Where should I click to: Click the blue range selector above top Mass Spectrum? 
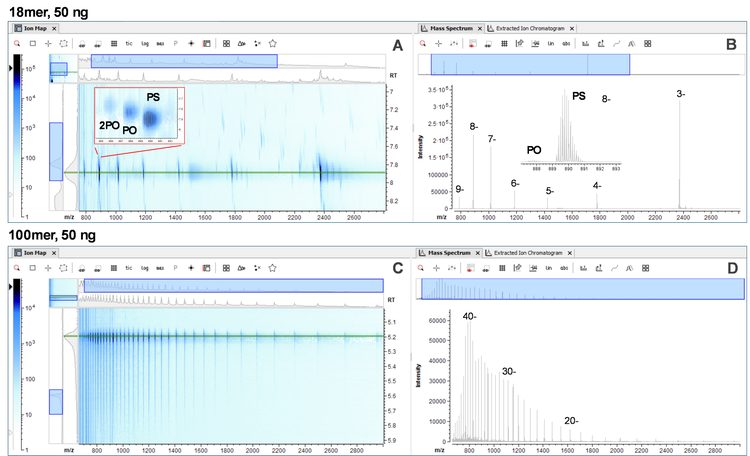click(530, 64)
